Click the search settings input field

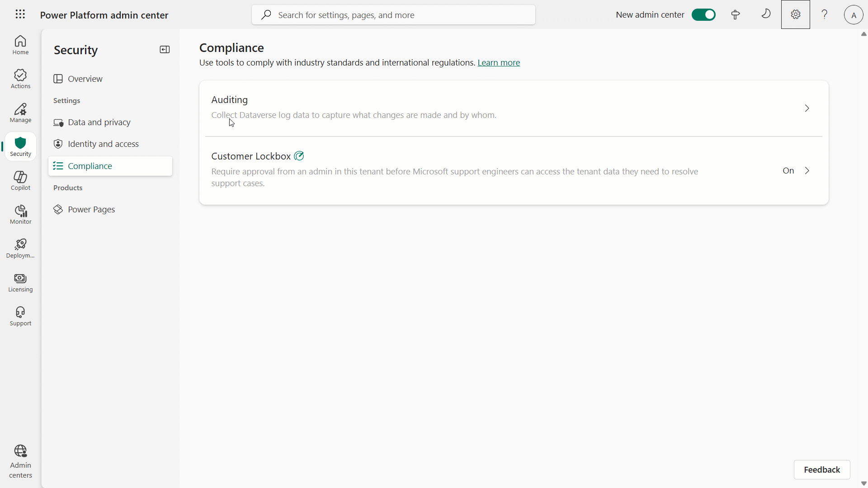(x=393, y=15)
